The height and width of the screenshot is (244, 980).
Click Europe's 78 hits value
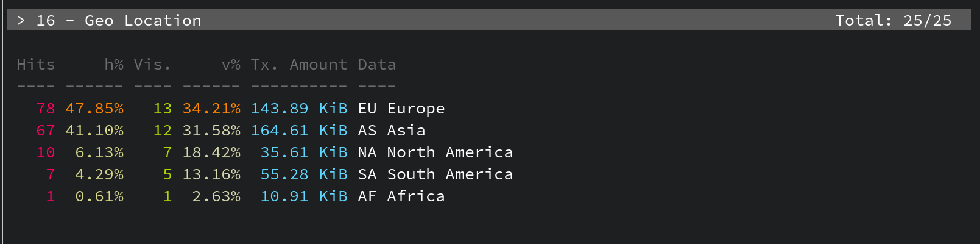[46, 109]
